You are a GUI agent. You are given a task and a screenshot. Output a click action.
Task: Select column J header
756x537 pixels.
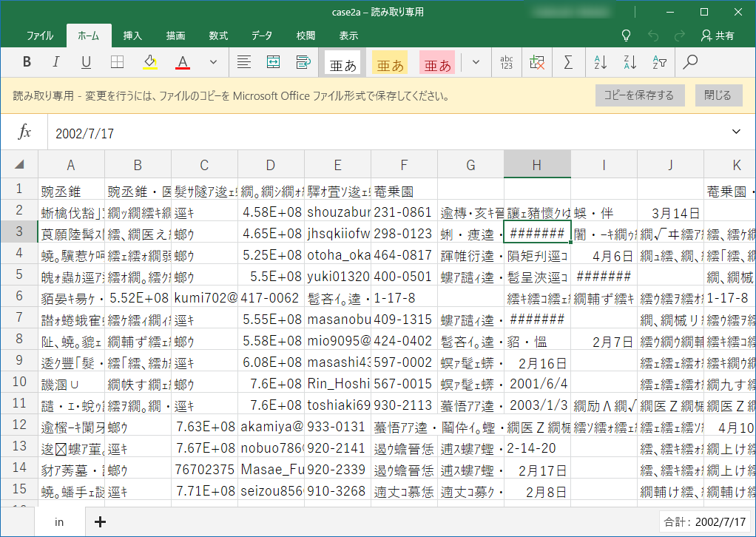pos(670,166)
